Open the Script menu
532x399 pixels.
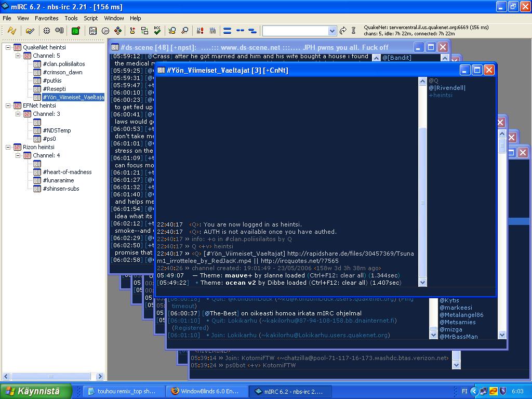point(90,18)
